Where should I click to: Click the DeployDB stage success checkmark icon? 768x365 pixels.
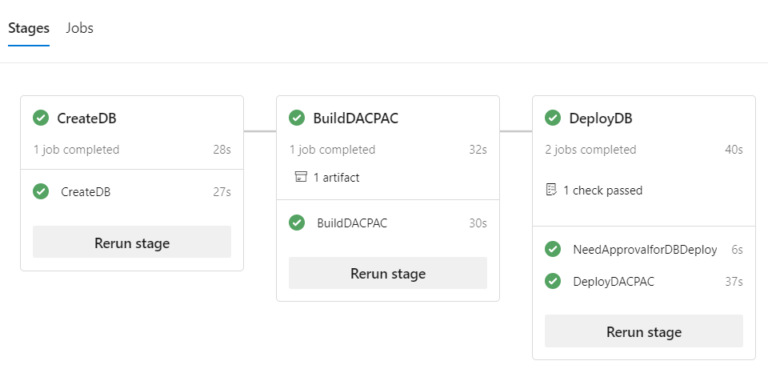pos(552,118)
